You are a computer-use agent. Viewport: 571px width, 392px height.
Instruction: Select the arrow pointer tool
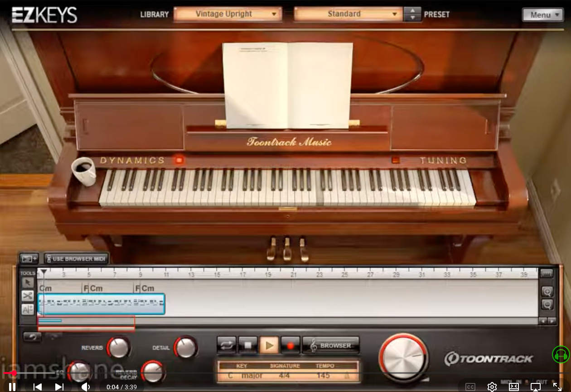(28, 283)
